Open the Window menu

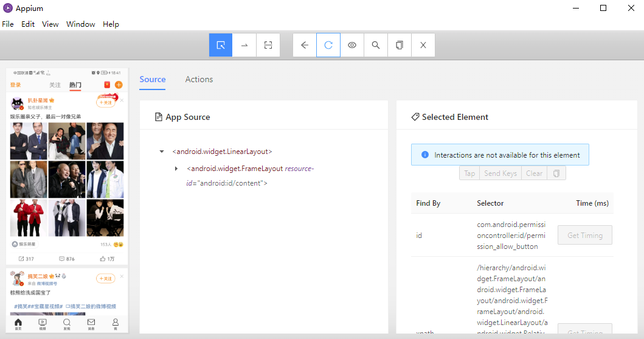[x=80, y=24]
